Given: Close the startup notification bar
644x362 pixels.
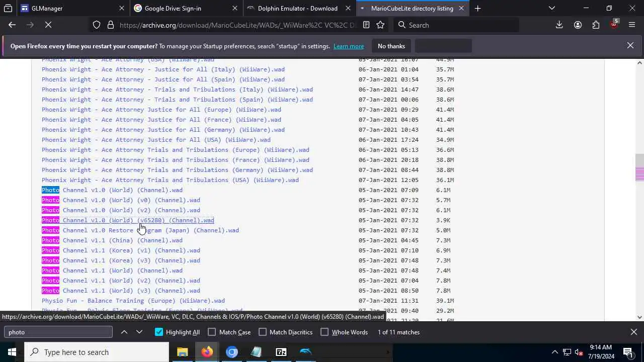Looking at the screenshot, I should click(630, 46).
